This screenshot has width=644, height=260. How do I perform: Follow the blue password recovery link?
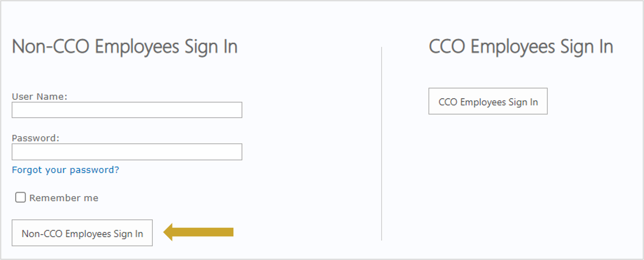pos(65,170)
